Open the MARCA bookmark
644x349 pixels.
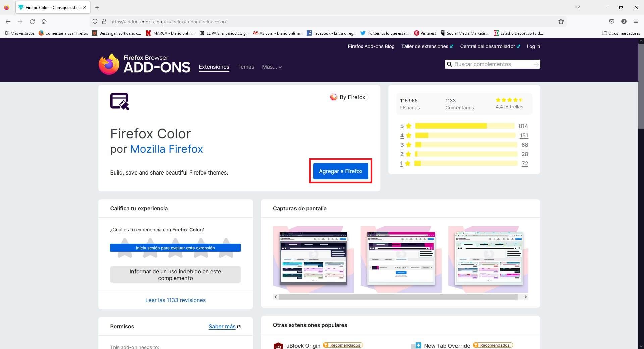coord(170,33)
